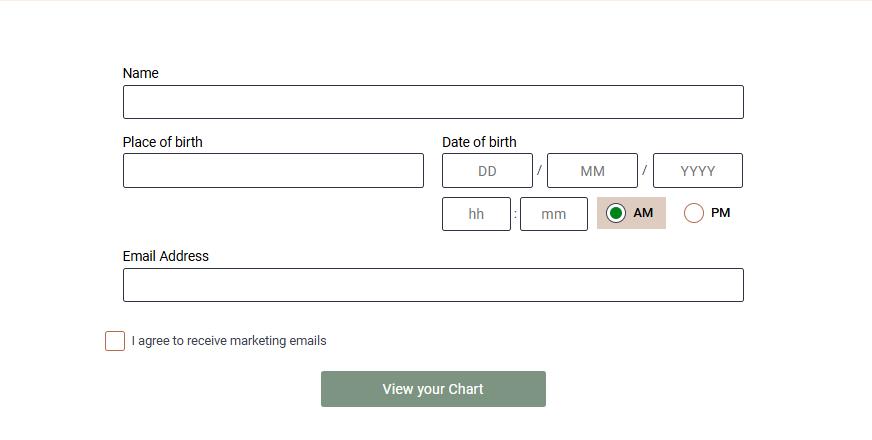Click the 'I agree to receive marketing emails' text

tap(229, 341)
